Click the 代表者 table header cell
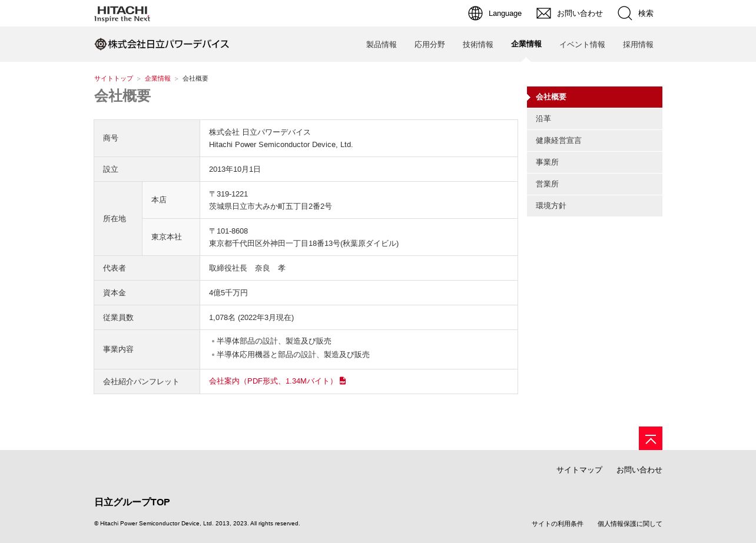The height and width of the screenshot is (543, 756). [x=147, y=268]
